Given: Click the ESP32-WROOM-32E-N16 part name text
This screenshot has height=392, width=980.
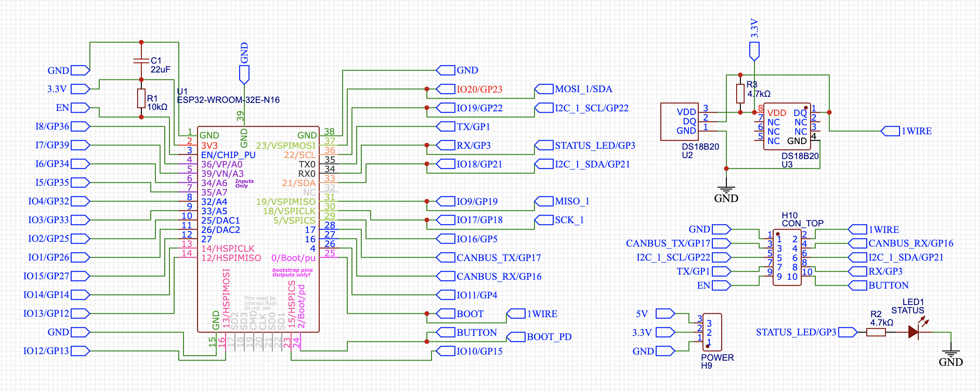Looking at the screenshot, I should 228,100.
